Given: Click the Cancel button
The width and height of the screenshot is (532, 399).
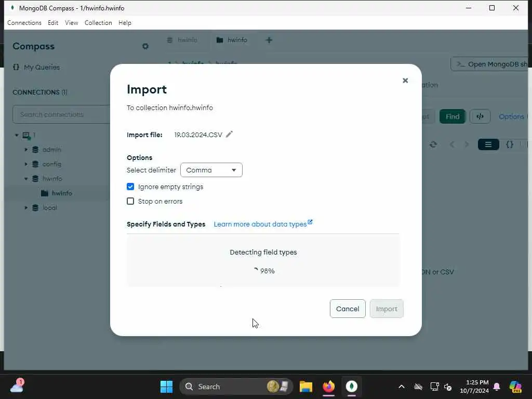Looking at the screenshot, I should pyautogui.click(x=348, y=309).
